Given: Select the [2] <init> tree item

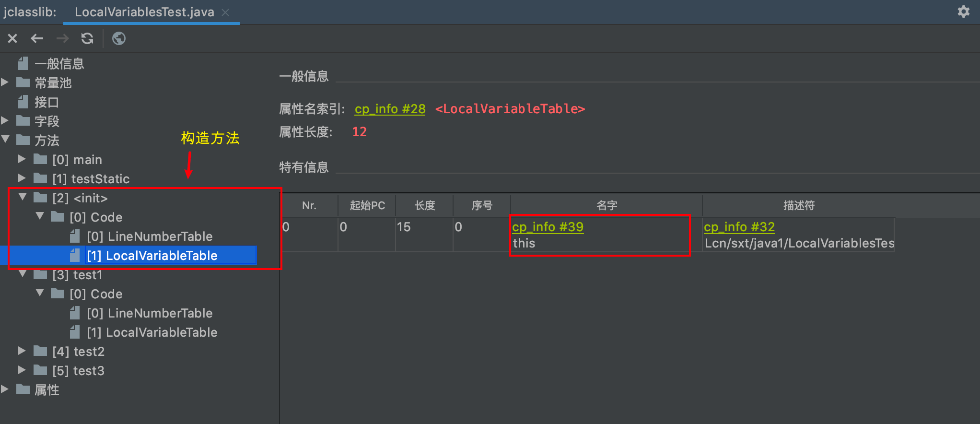Looking at the screenshot, I should coord(80,198).
